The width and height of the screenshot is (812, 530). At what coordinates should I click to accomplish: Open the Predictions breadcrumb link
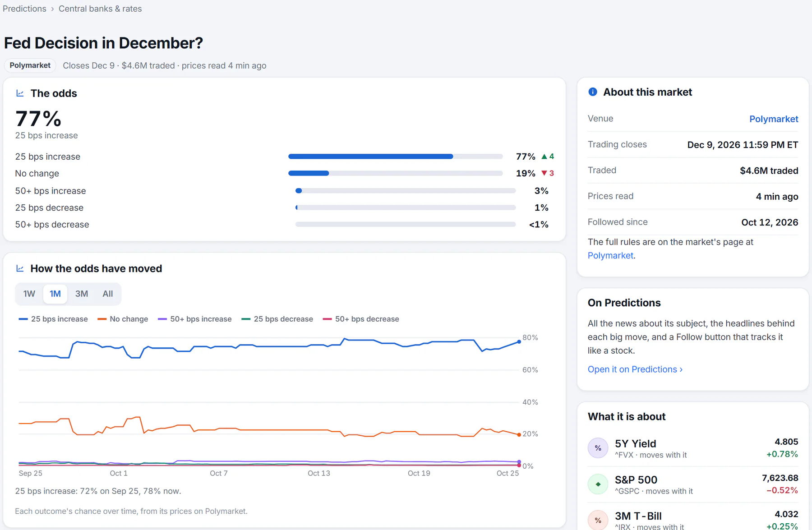(24, 9)
